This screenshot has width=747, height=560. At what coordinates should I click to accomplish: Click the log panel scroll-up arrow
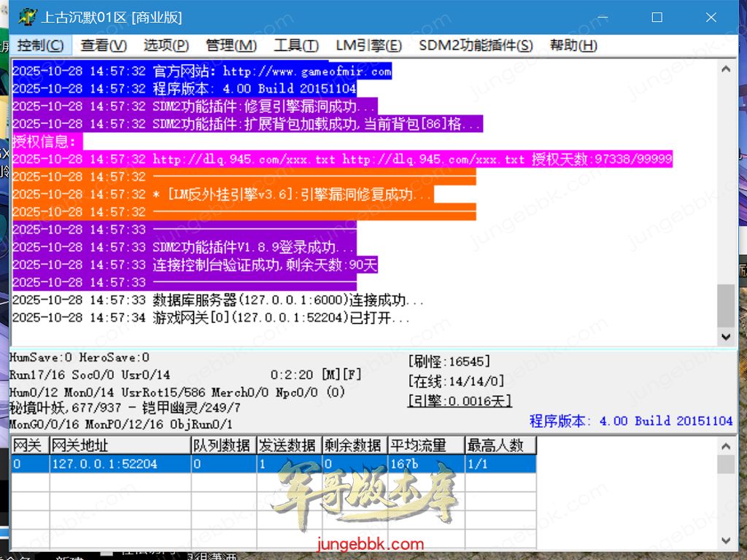(x=725, y=70)
